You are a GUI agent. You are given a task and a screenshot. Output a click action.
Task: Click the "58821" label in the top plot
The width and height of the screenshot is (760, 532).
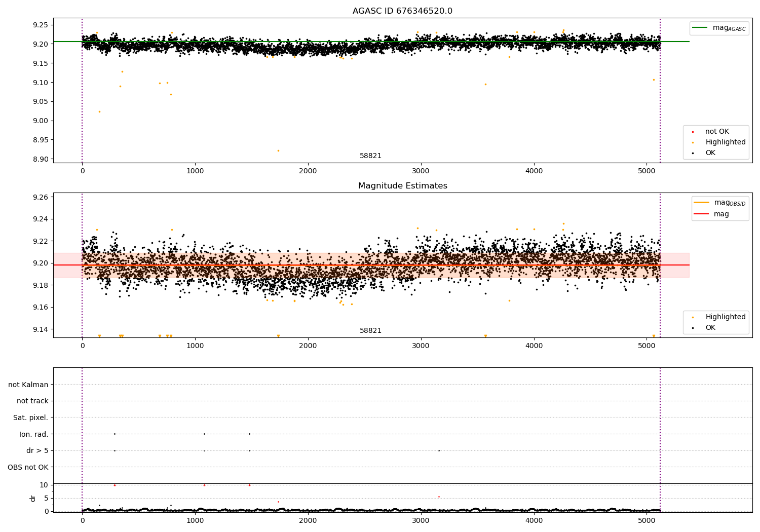[x=370, y=156]
